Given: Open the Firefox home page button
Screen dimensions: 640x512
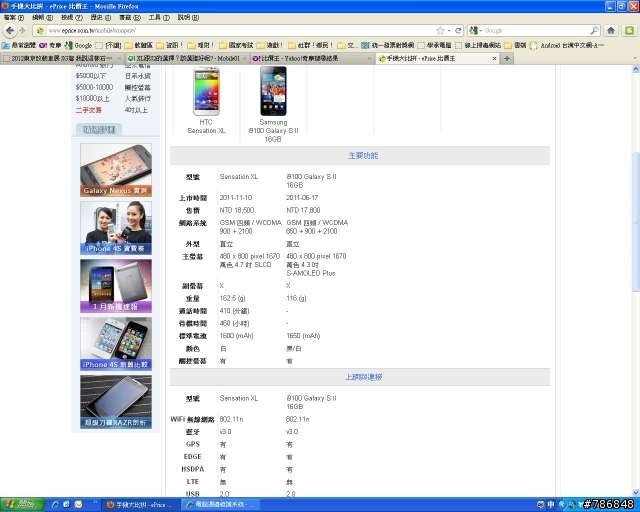Looking at the screenshot, I should click(x=611, y=30).
